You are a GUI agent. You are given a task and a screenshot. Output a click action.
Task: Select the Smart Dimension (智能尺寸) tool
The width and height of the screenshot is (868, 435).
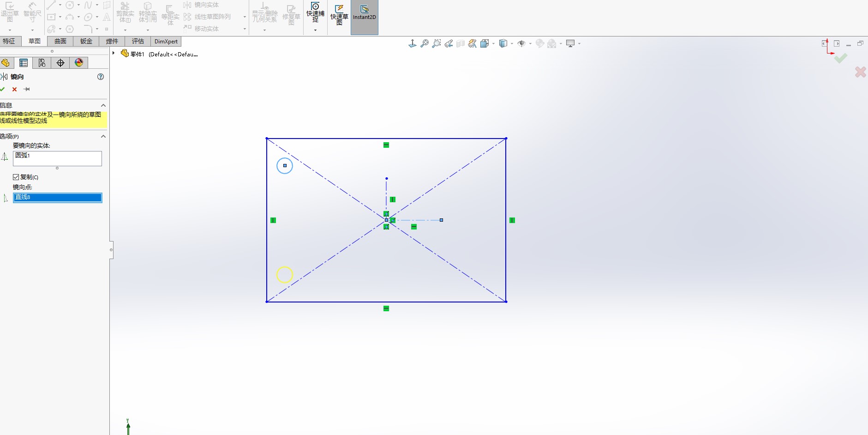[32, 12]
